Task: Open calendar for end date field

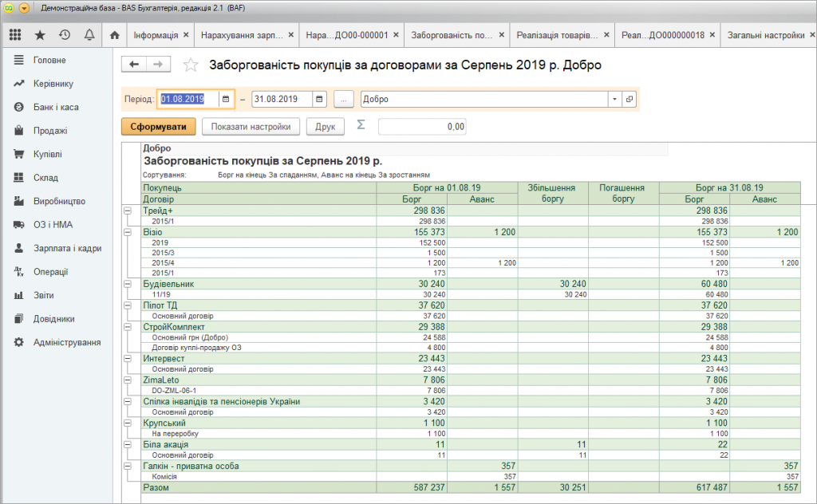Action: click(320, 100)
